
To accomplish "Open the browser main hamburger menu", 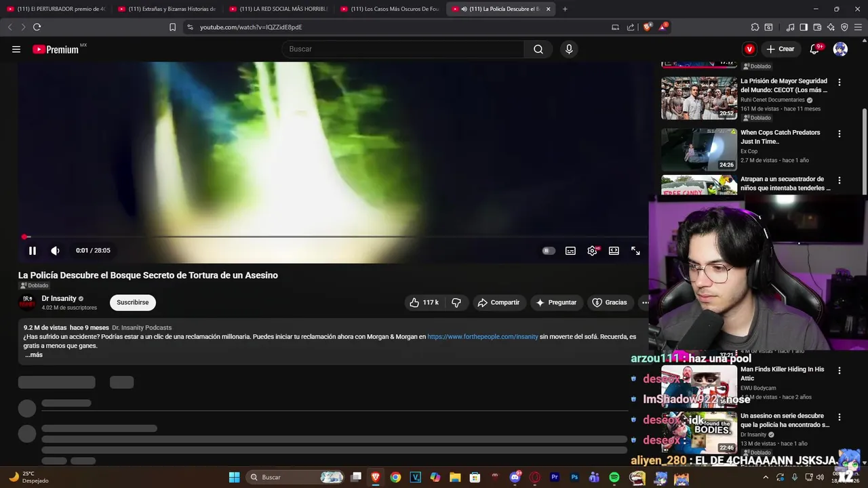I will pos(858,27).
